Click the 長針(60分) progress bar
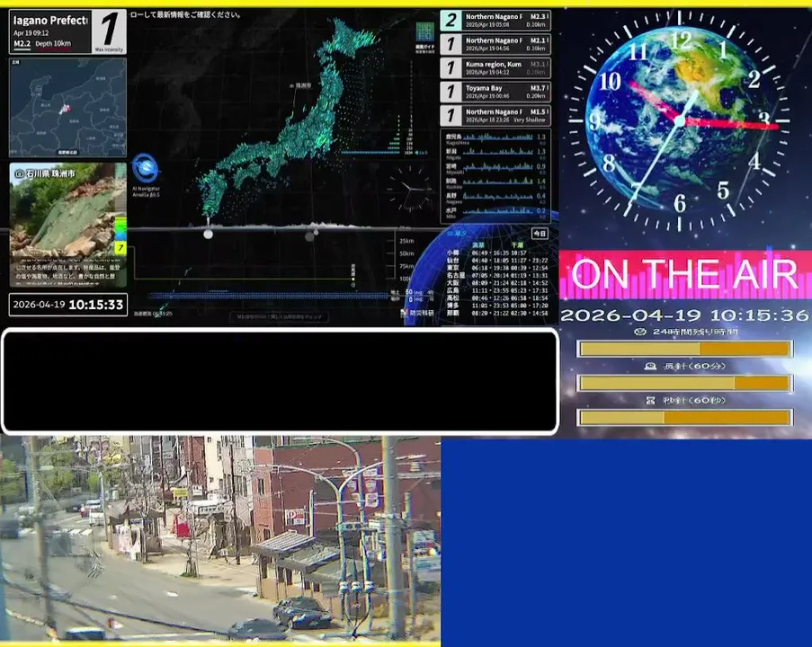Image resolution: width=812 pixels, height=647 pixels. [x=684, y=383]
